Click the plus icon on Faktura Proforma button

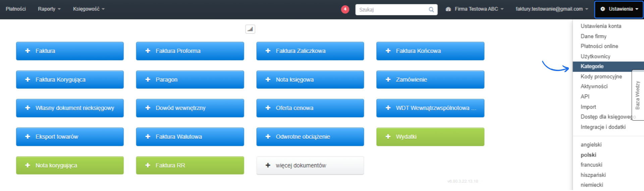(x=148, y=51)
